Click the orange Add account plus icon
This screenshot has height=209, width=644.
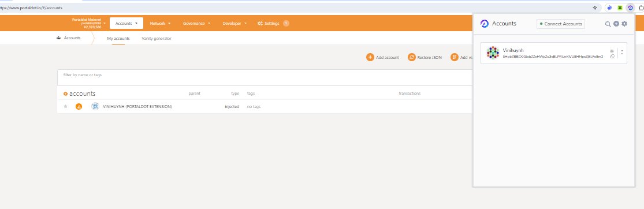(x=370, y=58)
